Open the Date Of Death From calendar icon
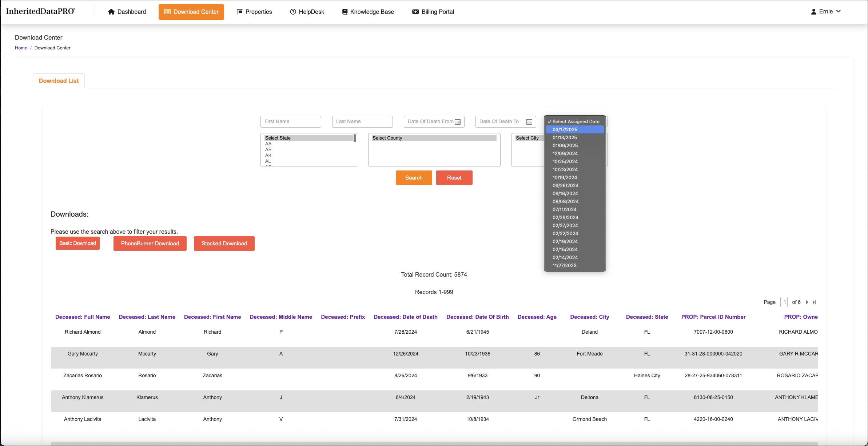 click(x=458, y=122)
